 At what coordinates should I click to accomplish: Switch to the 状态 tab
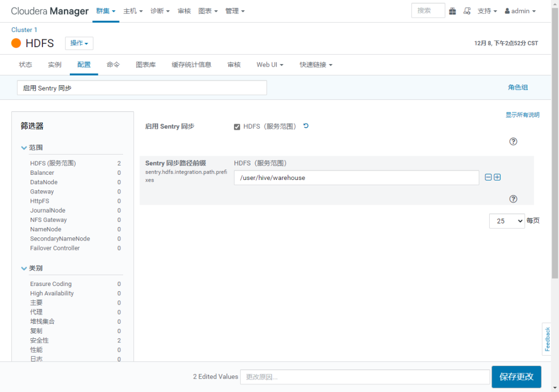25,65
